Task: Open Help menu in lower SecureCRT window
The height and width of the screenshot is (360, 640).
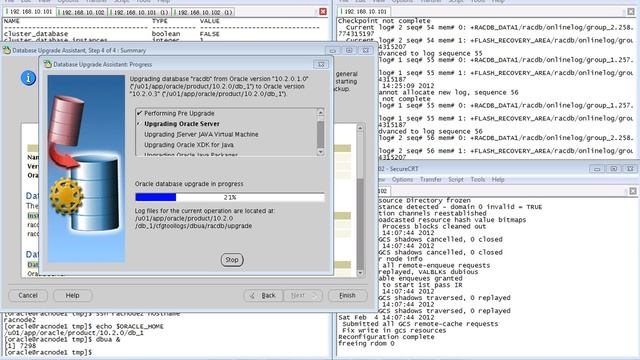Action: (x=498, y=180)
